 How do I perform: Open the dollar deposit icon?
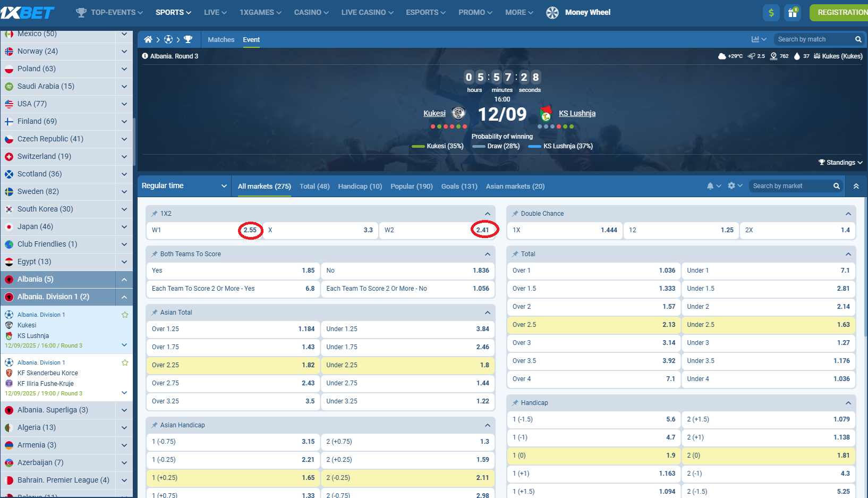pos(771,13)
